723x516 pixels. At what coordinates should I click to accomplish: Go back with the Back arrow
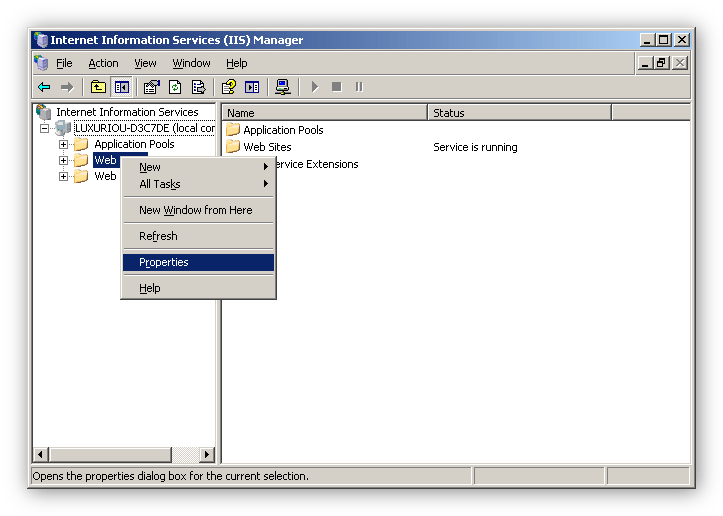[x=44, y=87]
